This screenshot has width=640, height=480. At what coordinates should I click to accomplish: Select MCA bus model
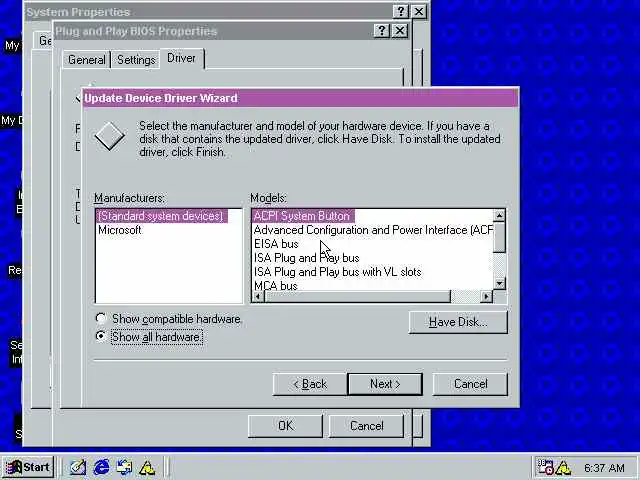pyautogui.click(x=276, y=285)
